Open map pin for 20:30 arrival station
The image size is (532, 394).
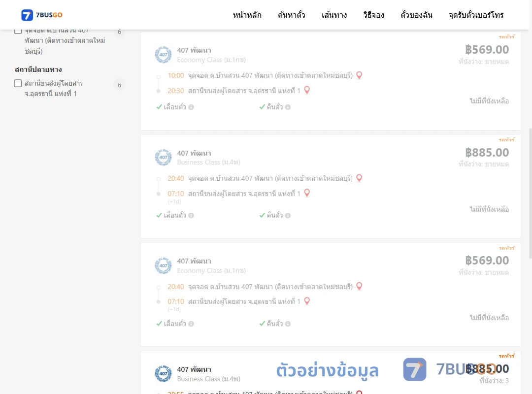point(307,90)
